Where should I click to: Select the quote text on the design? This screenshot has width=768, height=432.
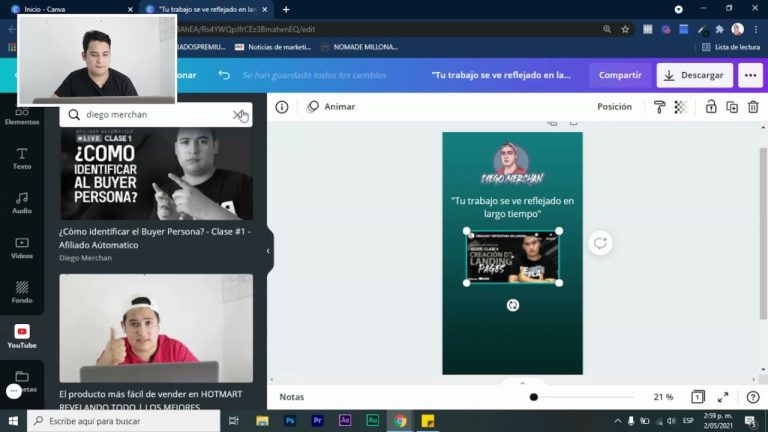pyautogui.click(x=512, y=207)
